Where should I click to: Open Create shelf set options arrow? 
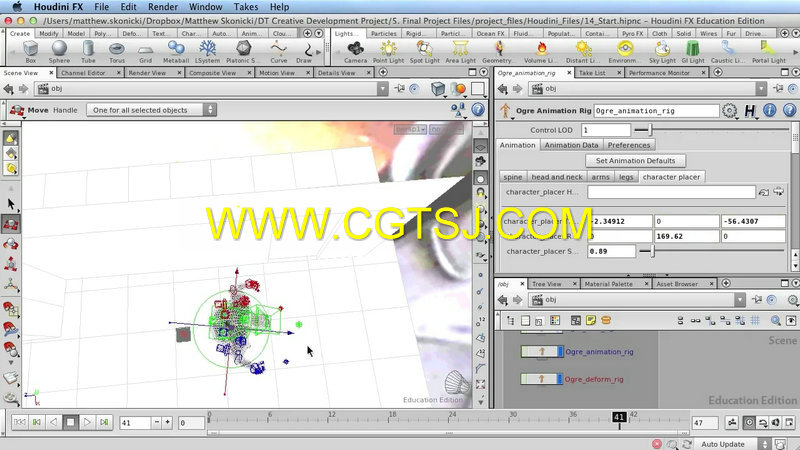pyautogui.click(x=319, y=33)
